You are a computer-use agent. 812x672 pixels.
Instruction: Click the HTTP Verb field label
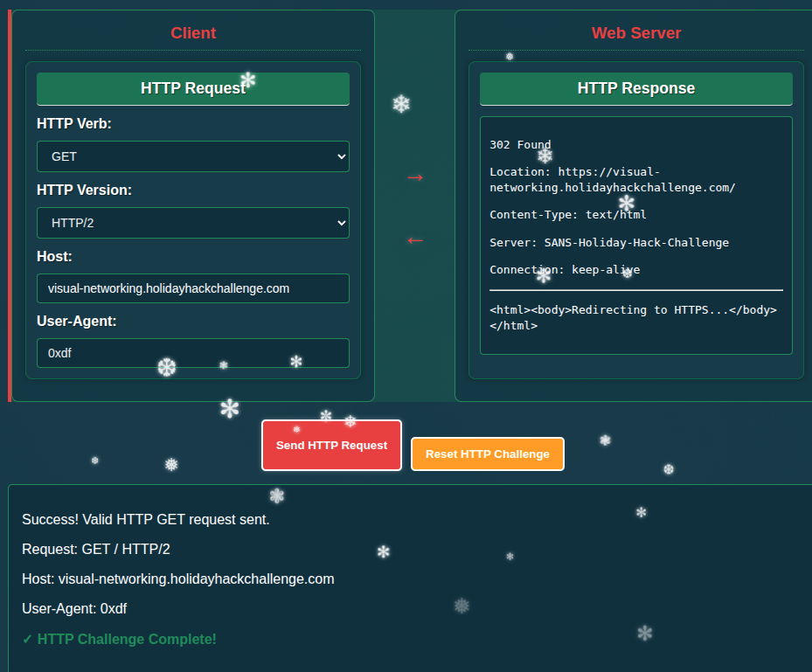point(74,124)
